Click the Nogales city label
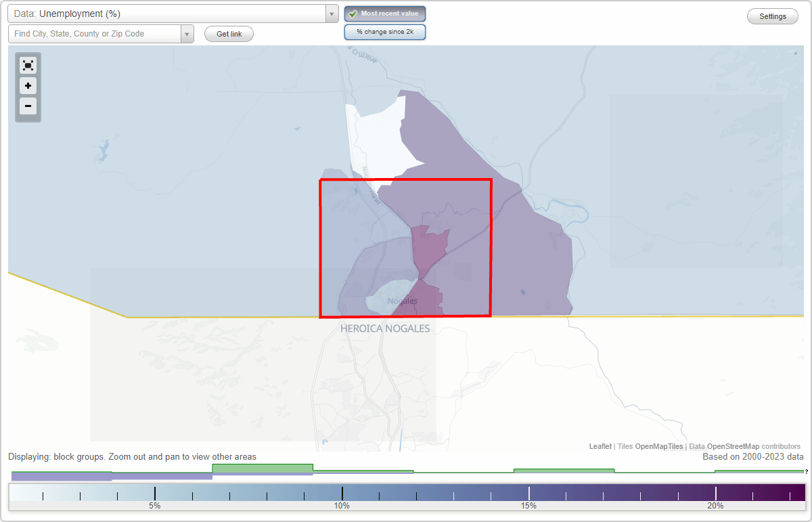This screenshot has width=812, height=522. click(x=403, y=301)
